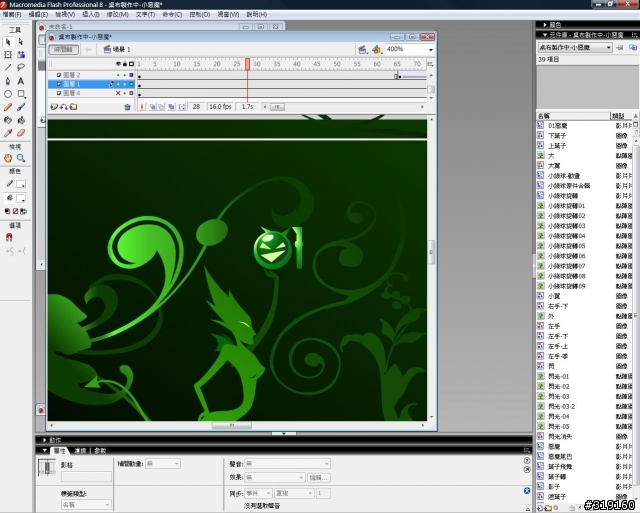The image size is (640, 513).
Task: Click the Edit Scene clapper icon
Action: tap(362, 49)
